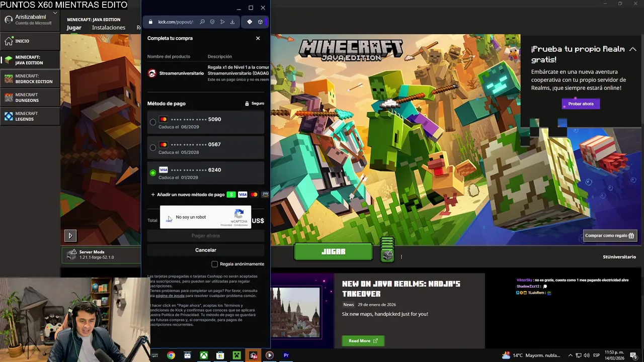Click the ESP language indicator in tray
This screenshot has width=644, height=362.
point(596,355)
